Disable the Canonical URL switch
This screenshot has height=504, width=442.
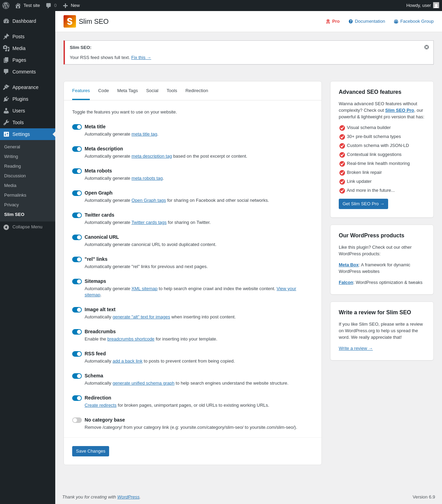point(77,237)
